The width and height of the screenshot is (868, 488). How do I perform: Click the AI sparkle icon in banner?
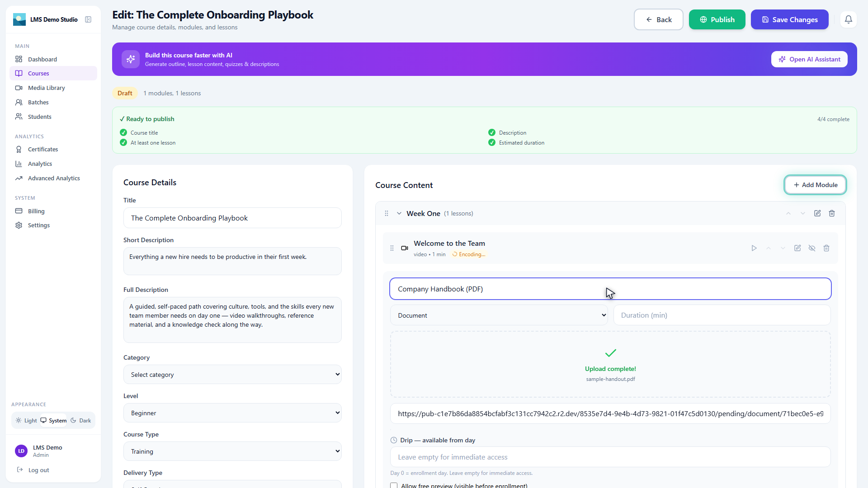[131, 59]
